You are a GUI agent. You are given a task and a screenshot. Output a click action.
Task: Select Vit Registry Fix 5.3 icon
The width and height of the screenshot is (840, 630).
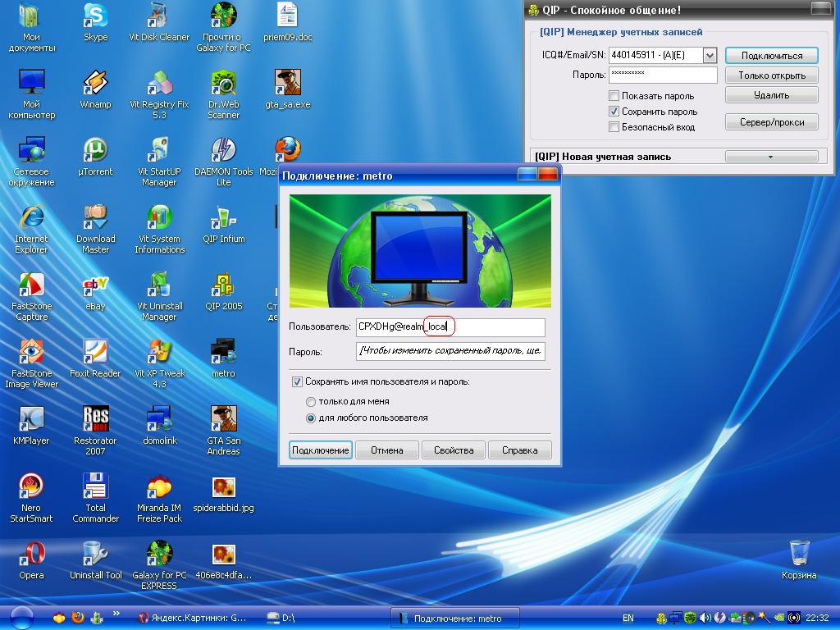[160, 94]
